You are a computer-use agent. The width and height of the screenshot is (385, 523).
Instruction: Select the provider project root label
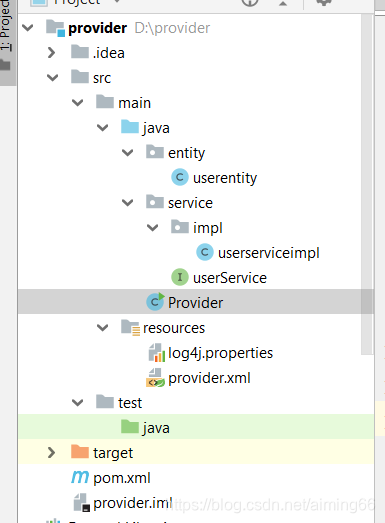(97, 28)
